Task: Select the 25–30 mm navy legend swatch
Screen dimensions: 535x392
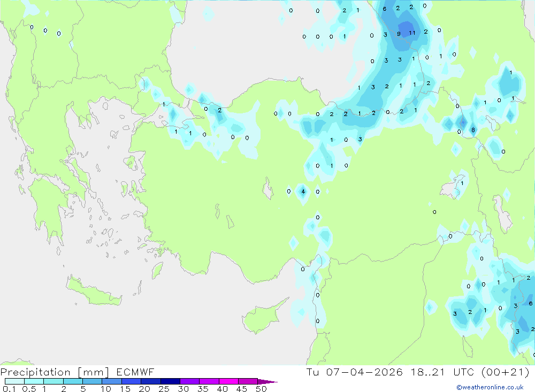Action: [x=170, y=381]
